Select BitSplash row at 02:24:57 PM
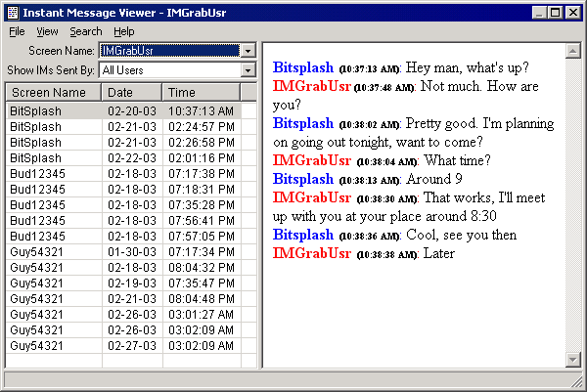The height and width of the screenshot is (392, 587). point(123,127)
